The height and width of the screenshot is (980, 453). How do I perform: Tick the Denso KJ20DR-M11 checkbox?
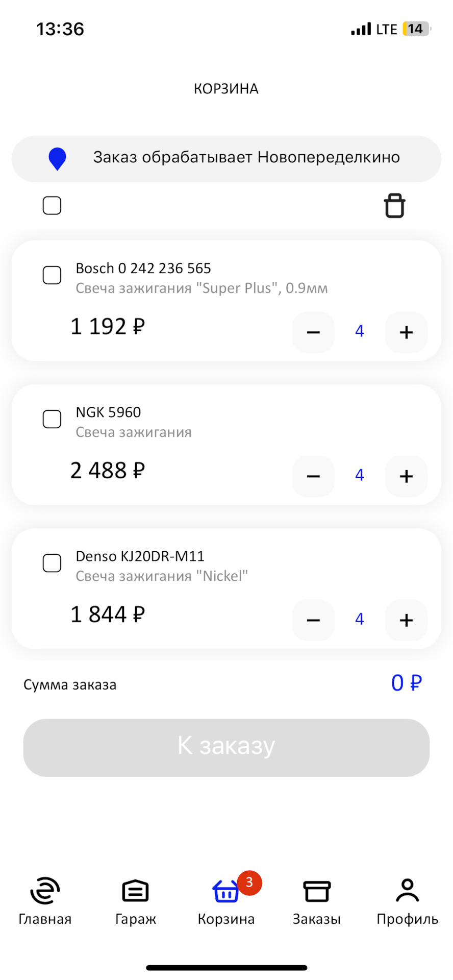point(52,563)
